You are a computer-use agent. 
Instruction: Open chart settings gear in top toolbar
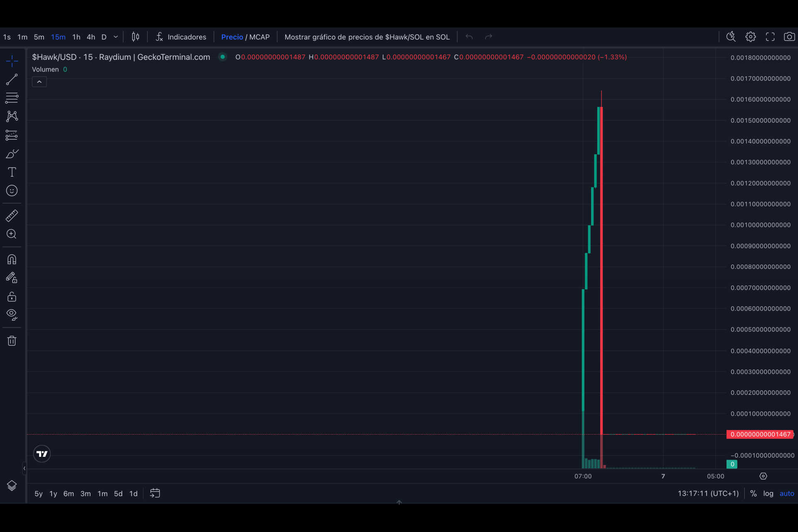(750, 37)
